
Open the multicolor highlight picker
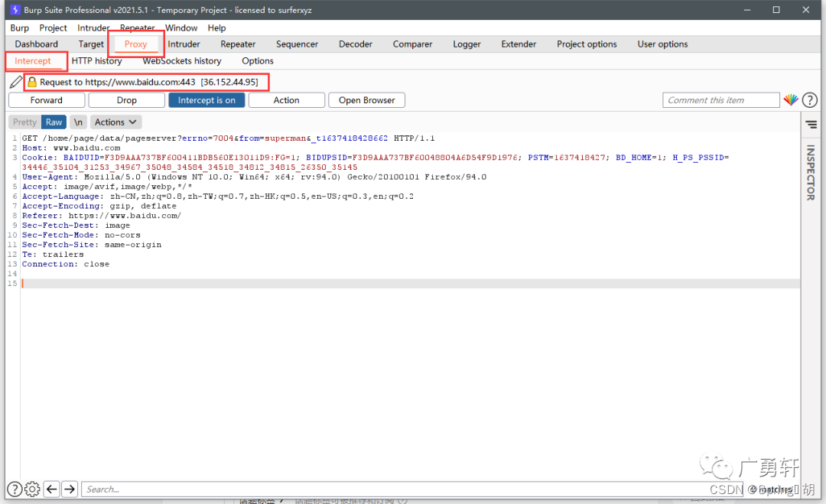[x=791, y=99]
